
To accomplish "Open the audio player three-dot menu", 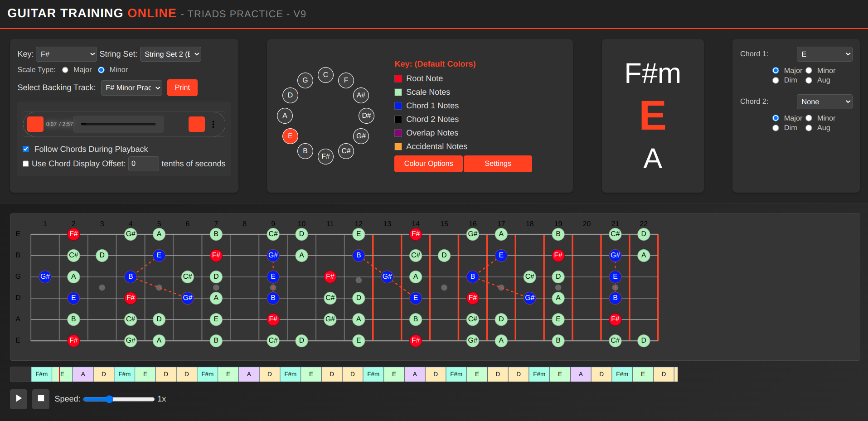I will point(213,124).
